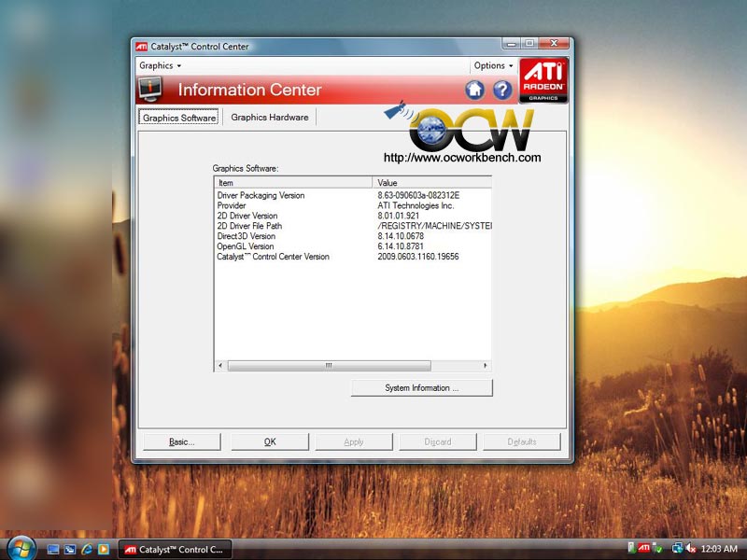
Task: Open the Options dropdown menu
Action: point(494,65)
